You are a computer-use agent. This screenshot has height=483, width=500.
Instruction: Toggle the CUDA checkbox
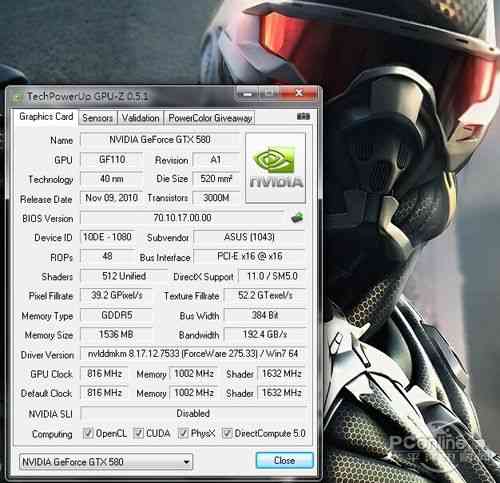138,433
